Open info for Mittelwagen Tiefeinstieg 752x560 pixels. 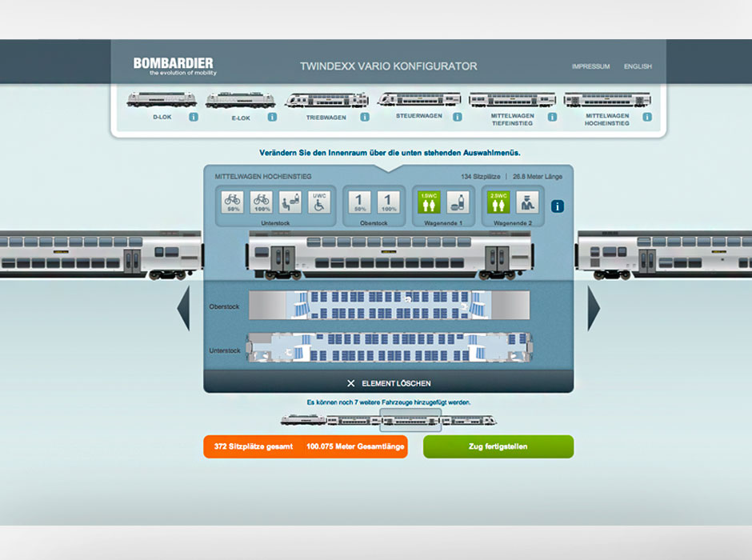[x=553, y=117]
